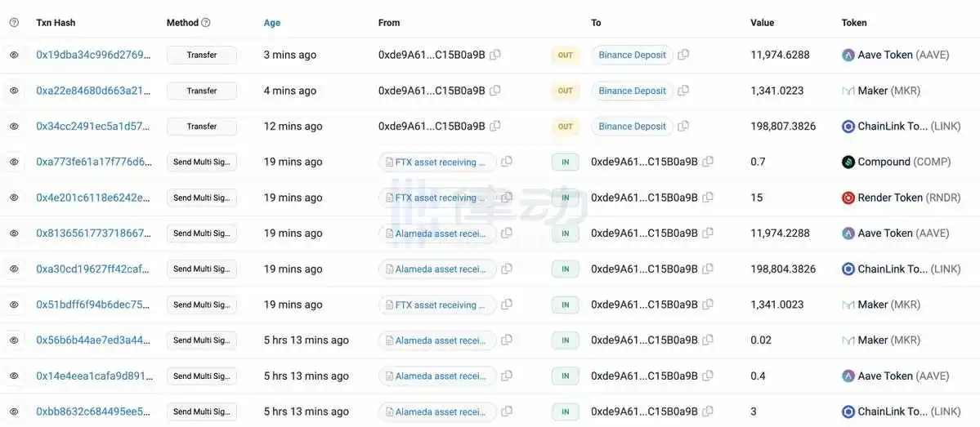The height and width of the screenshot is (427, 980).
Task: Click the help icon in the table header
Action: [x=14, y=23]
